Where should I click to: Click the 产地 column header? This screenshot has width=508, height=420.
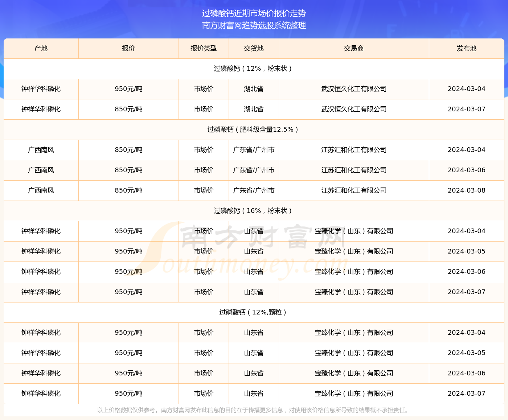tap(41, 48)
